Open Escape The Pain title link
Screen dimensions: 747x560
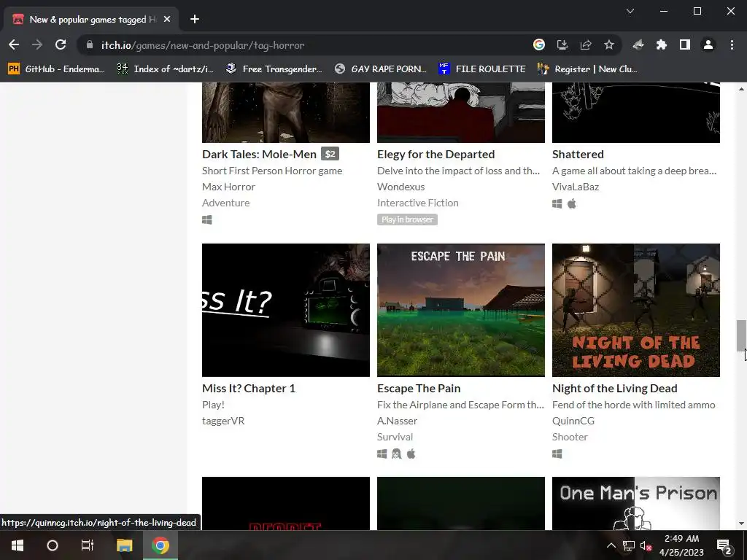coord(419,388)
